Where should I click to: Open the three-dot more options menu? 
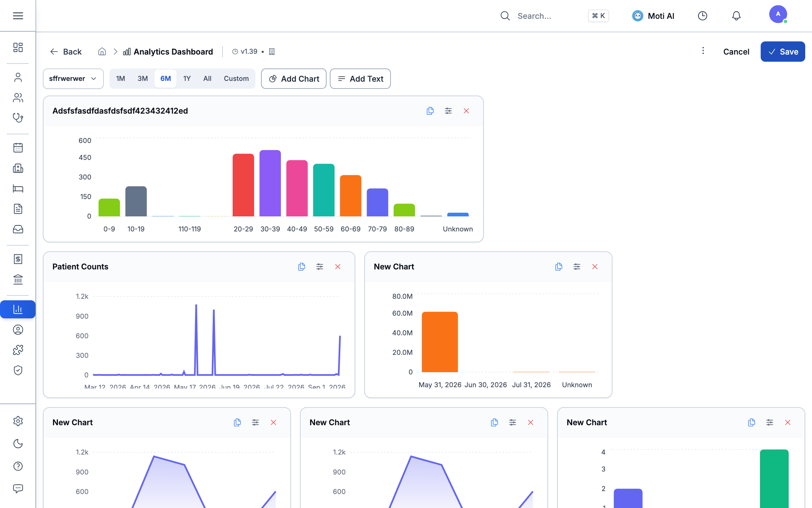pyautogui.click(x=703, y=51)
